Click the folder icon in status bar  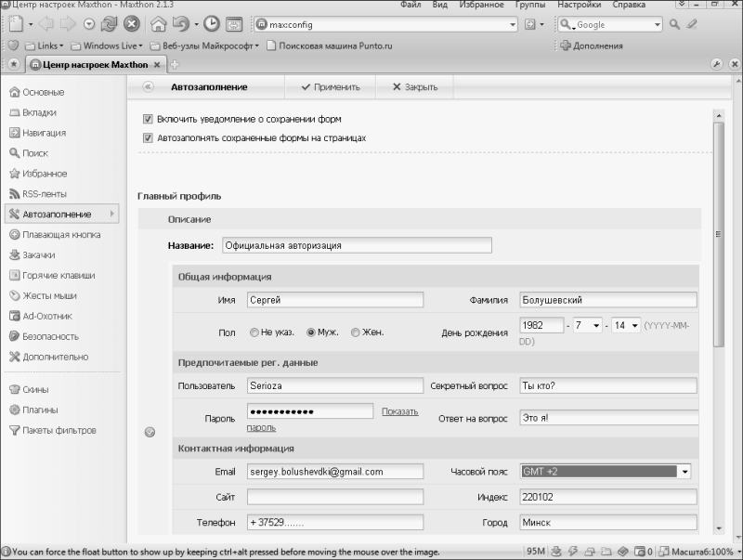coord(606,552)
